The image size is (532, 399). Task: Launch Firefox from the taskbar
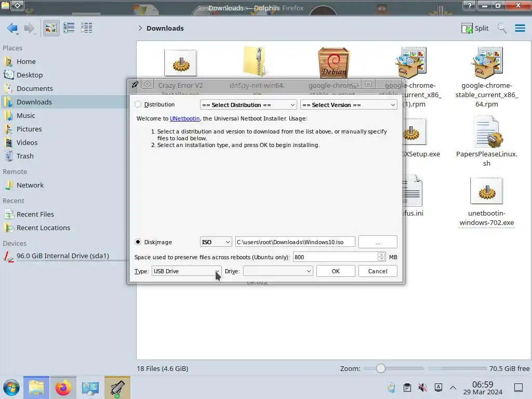click(x=63, y=388)
